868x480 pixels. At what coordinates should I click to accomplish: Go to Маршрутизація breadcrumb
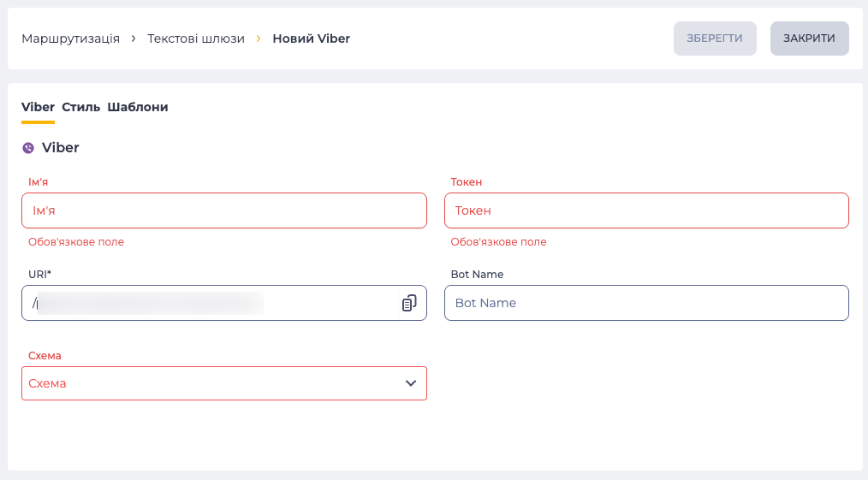click(x=71, y=39)
